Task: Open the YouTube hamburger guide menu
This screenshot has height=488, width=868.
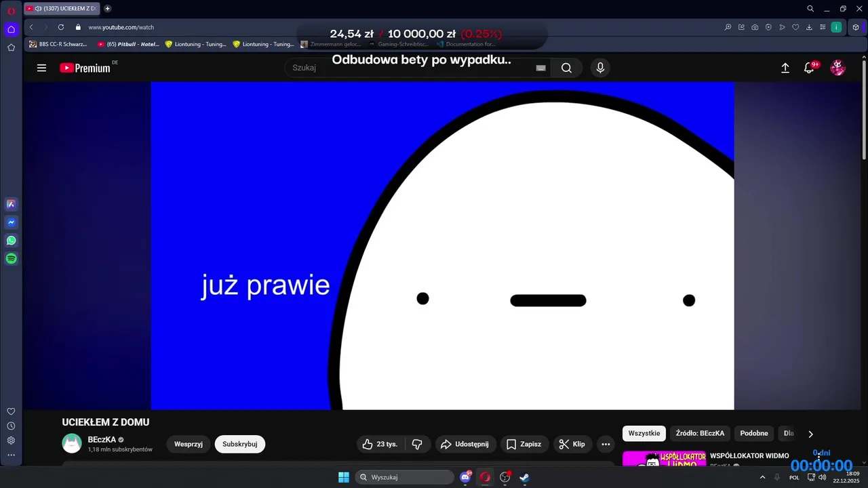Action: [x=41, y=68]
